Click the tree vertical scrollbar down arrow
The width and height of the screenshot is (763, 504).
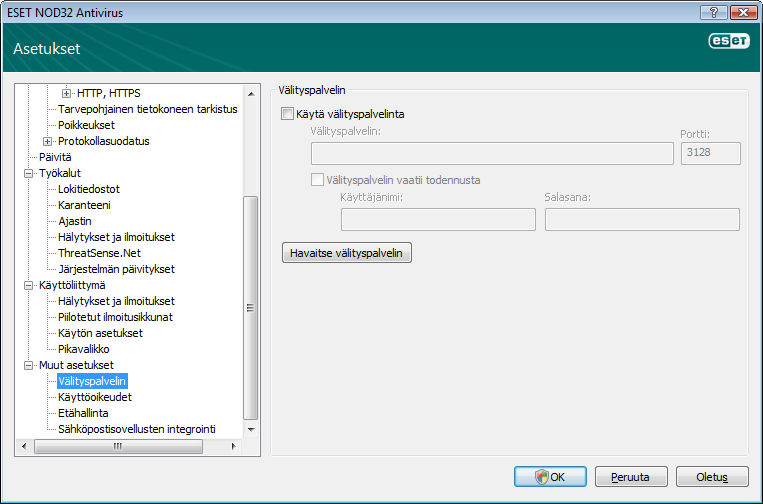251,430
